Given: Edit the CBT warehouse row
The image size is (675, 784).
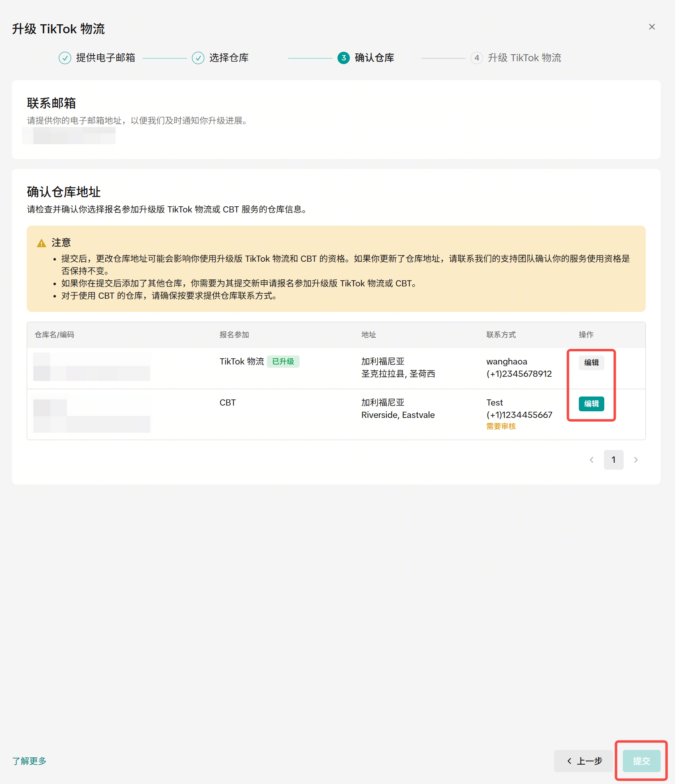Looking at the screenshot, I should pos(591,404).
